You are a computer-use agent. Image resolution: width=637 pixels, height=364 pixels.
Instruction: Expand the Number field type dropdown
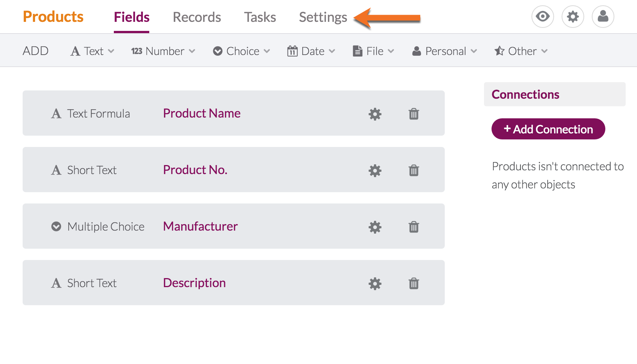[163, 51]
